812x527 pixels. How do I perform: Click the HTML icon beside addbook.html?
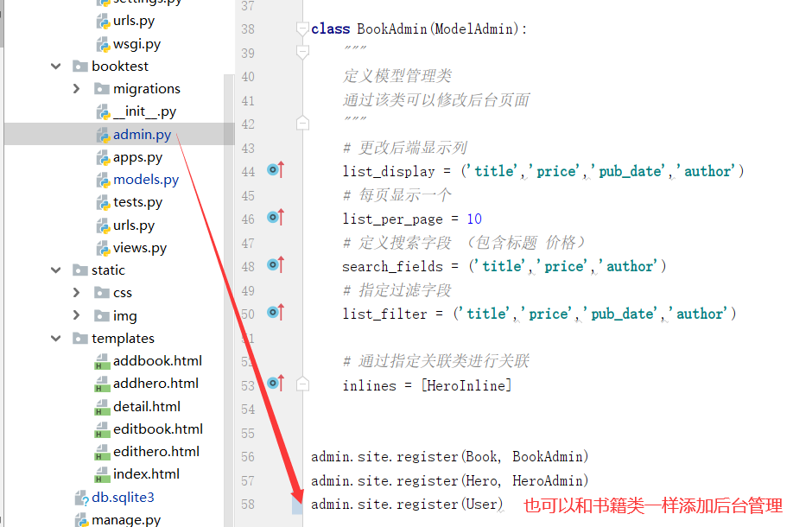(102, 361)
